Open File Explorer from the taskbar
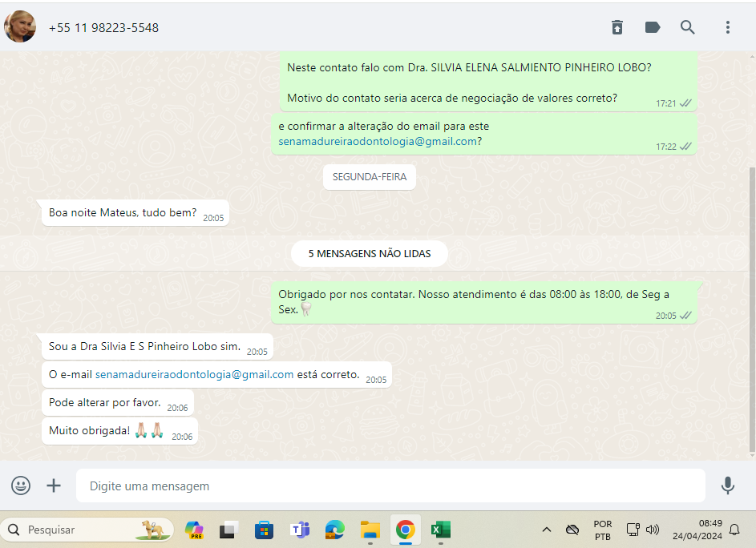The image size is (756, 548). coord(370,530)
